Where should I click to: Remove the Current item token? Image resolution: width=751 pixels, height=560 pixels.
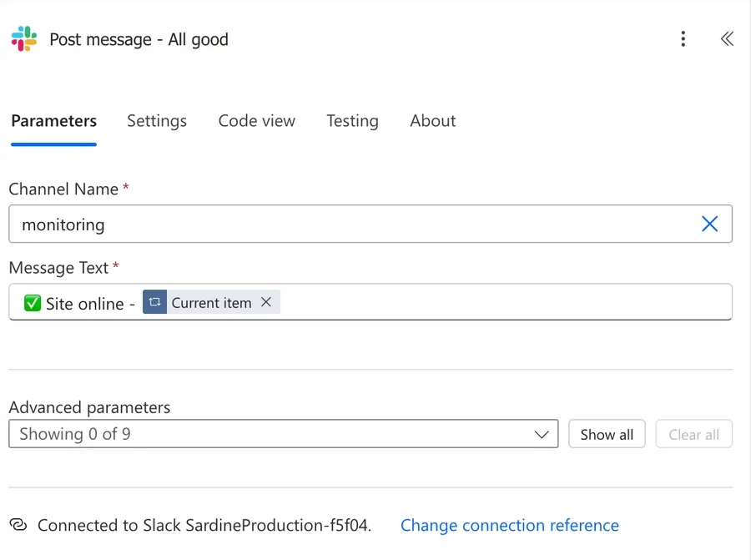click(x=266, y=302)
